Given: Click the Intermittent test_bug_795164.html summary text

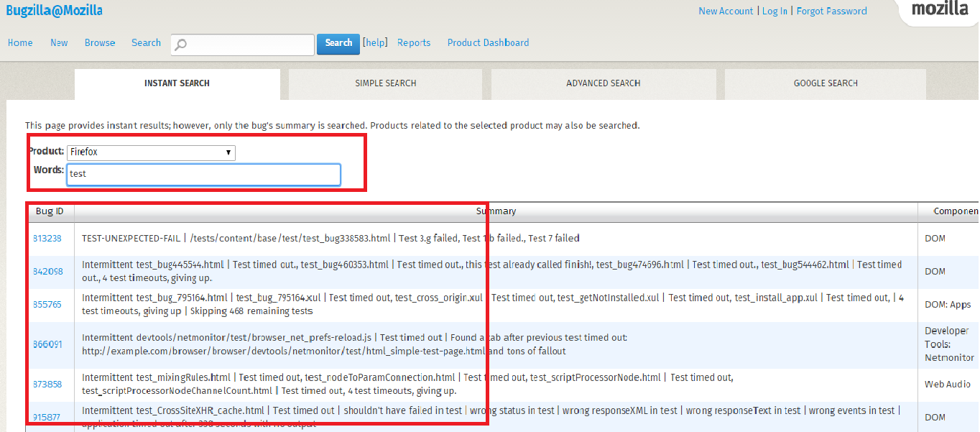Looking at the screenshot, I should pyautogui.click(x=493, y=304).
